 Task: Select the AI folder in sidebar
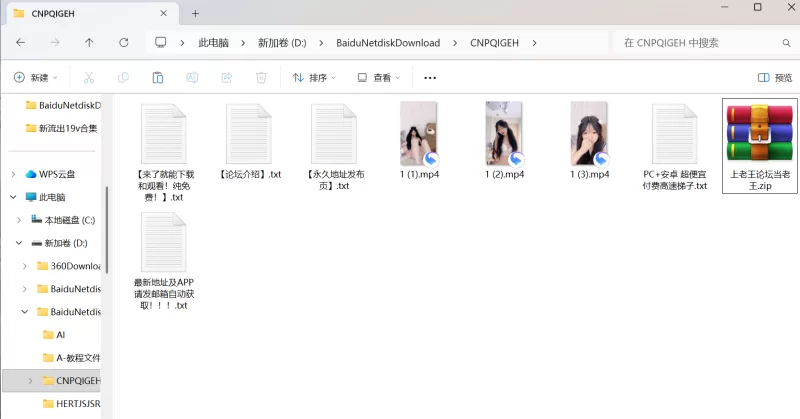click(x=54, y=335)
